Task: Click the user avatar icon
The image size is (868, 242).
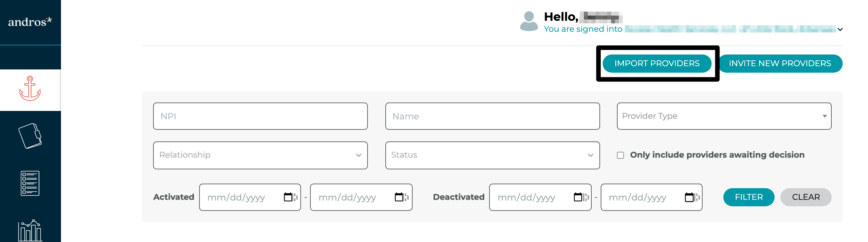Action: (529, 21)
